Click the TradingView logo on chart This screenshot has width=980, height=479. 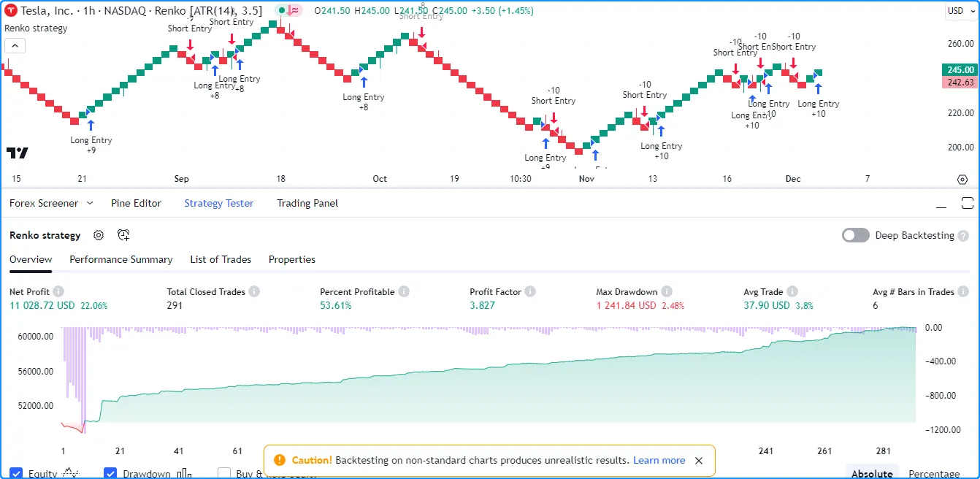[18, 153]
